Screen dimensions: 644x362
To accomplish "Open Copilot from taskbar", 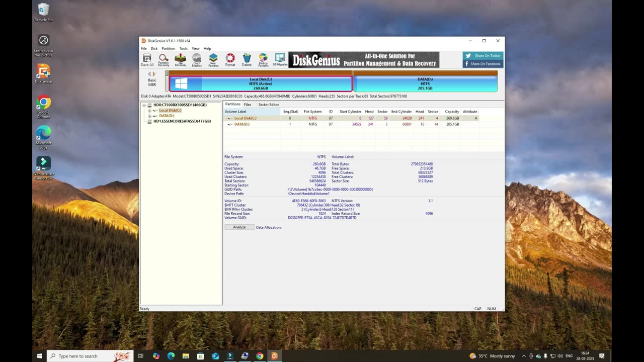I will coord(156,356).
